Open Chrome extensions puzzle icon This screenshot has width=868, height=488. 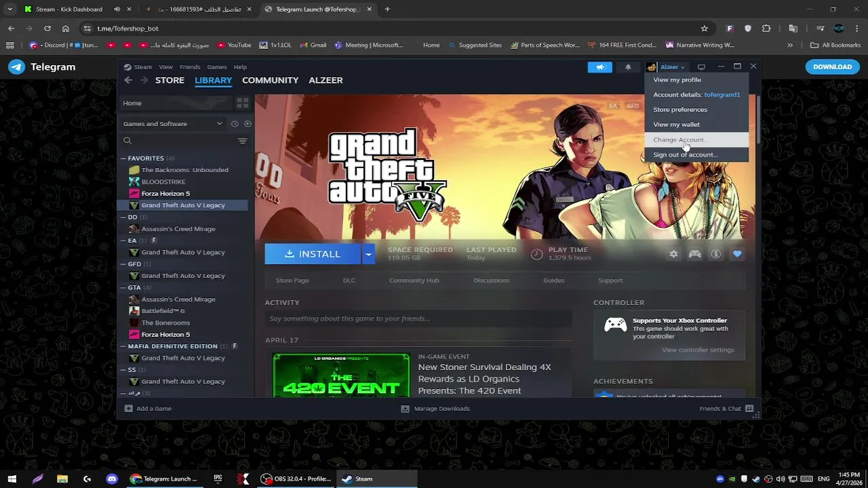(x=766, y=28)
